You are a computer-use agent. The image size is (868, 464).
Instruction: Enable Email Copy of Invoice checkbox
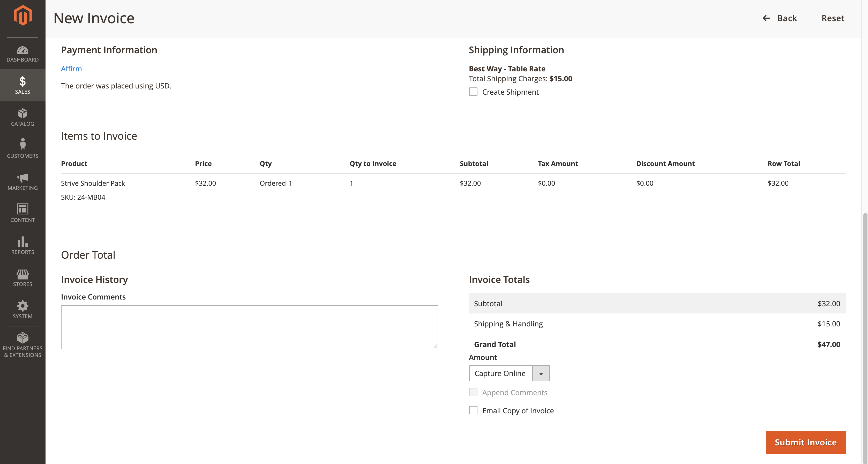(473, 410)
